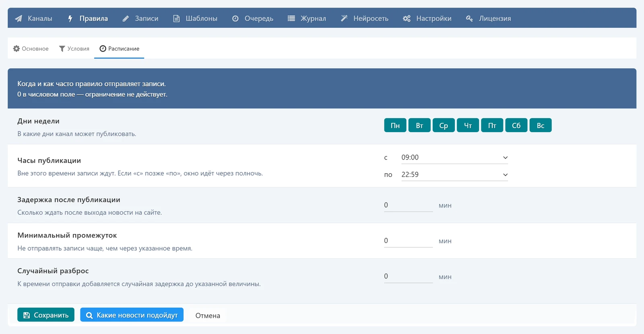Image resolution: width=644 pixels, height=334 pixels.
Task: Toggle the Ср weekday button
Action: point(444,125)
